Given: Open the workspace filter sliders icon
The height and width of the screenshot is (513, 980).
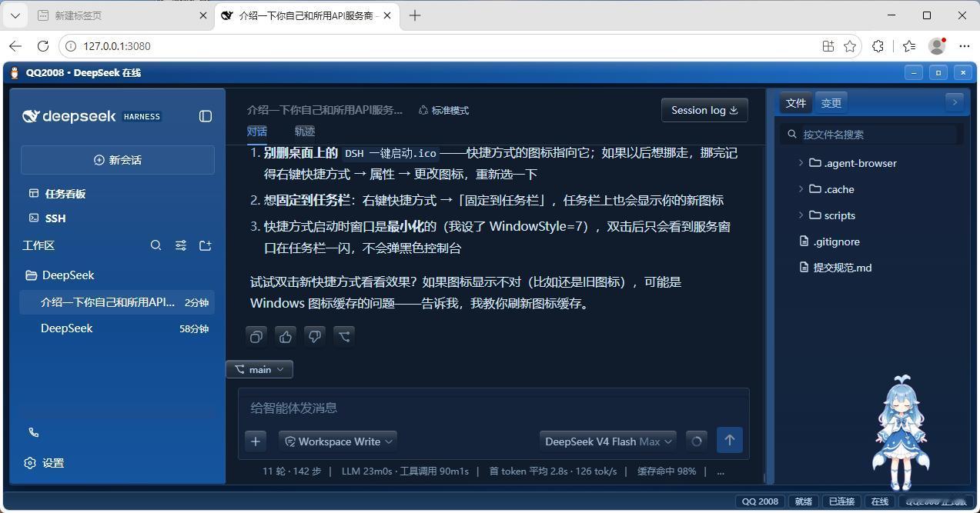Looking at the screenshot, I should click(x=181, y=245).
